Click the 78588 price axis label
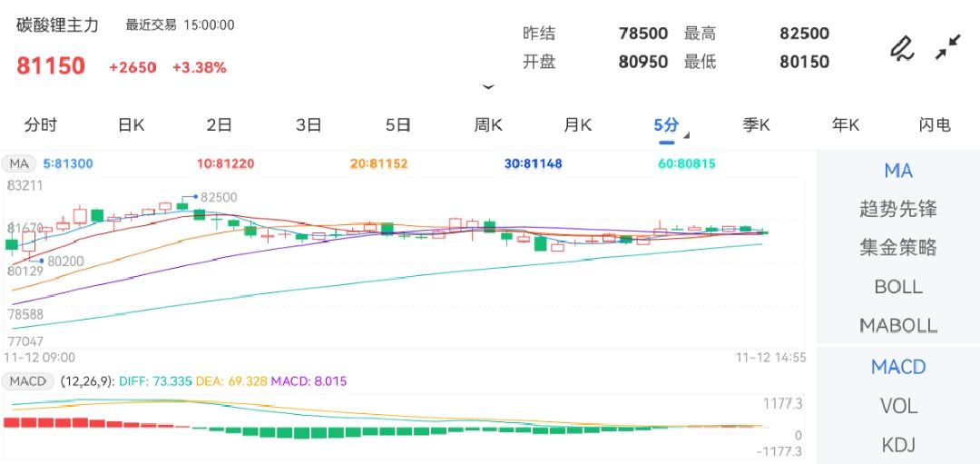 point(25,314)
